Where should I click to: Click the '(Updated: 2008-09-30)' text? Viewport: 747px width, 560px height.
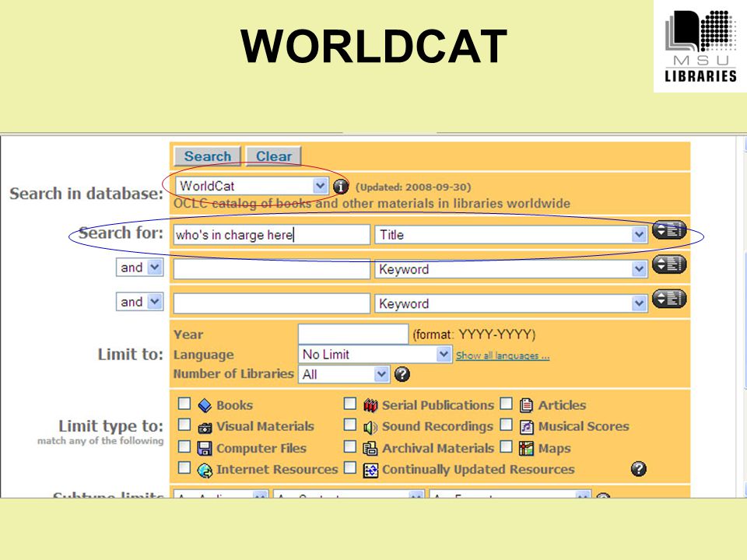[413, 187]
